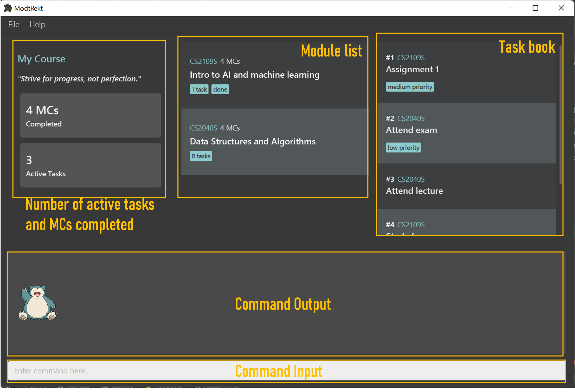Open the Help menu
Viewport: 575px width, 392px height.
pos(37,25)
